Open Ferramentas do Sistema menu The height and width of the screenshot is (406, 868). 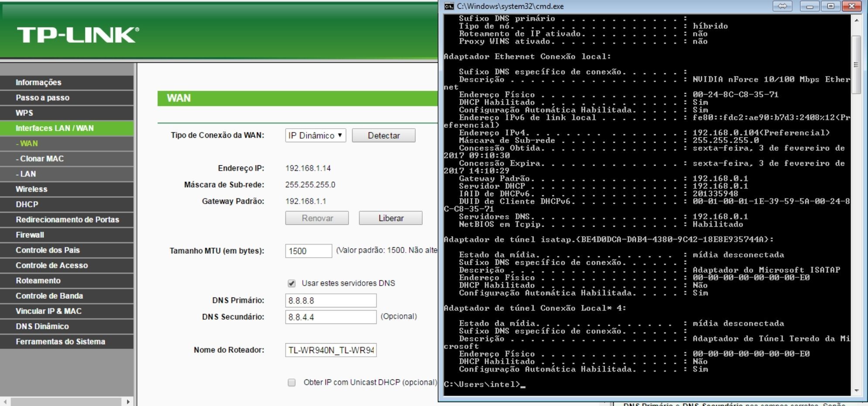coord(67,342)
